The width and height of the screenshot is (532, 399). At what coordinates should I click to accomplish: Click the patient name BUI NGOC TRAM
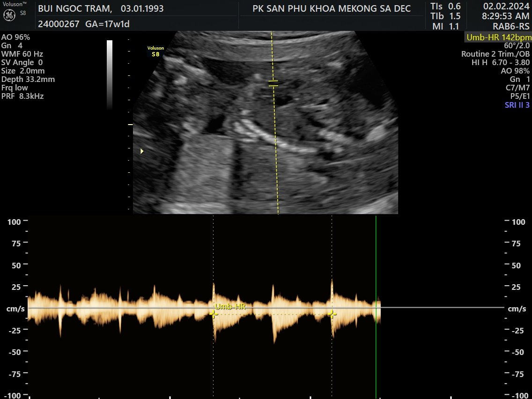coord(74,8)
